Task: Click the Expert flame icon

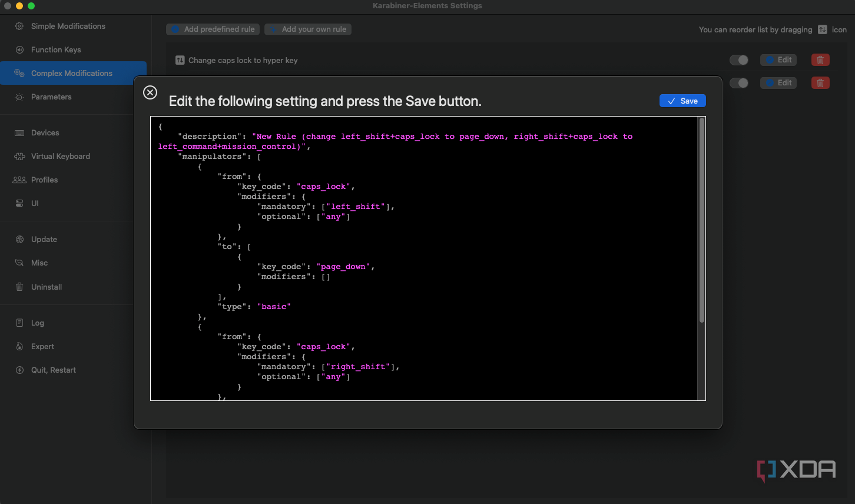Action: pos(19,346)
